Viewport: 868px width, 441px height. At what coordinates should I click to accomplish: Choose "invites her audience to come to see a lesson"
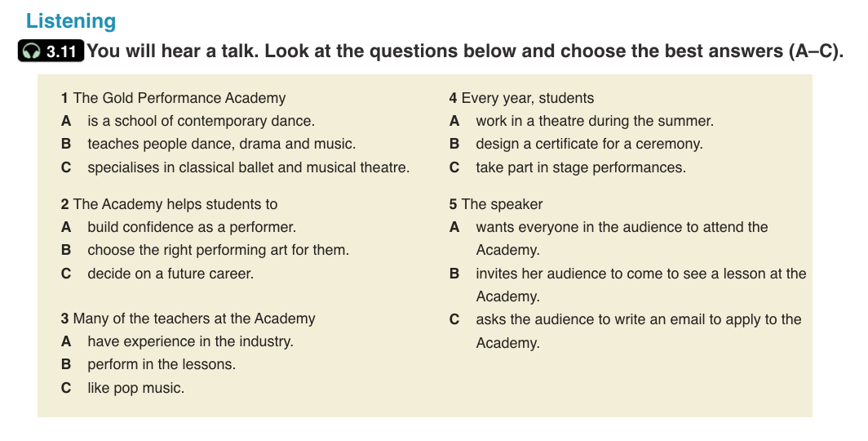pyautogui.click(x=640, y=274)
